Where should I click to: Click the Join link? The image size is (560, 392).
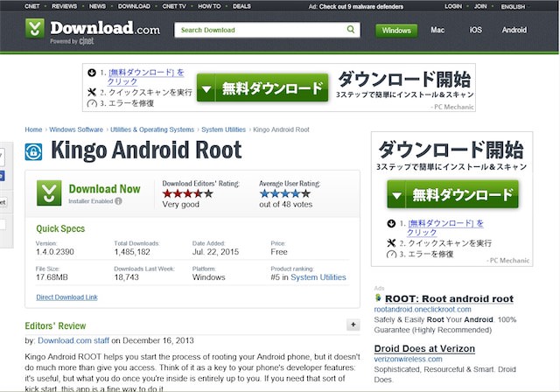[x=480, y=6]
